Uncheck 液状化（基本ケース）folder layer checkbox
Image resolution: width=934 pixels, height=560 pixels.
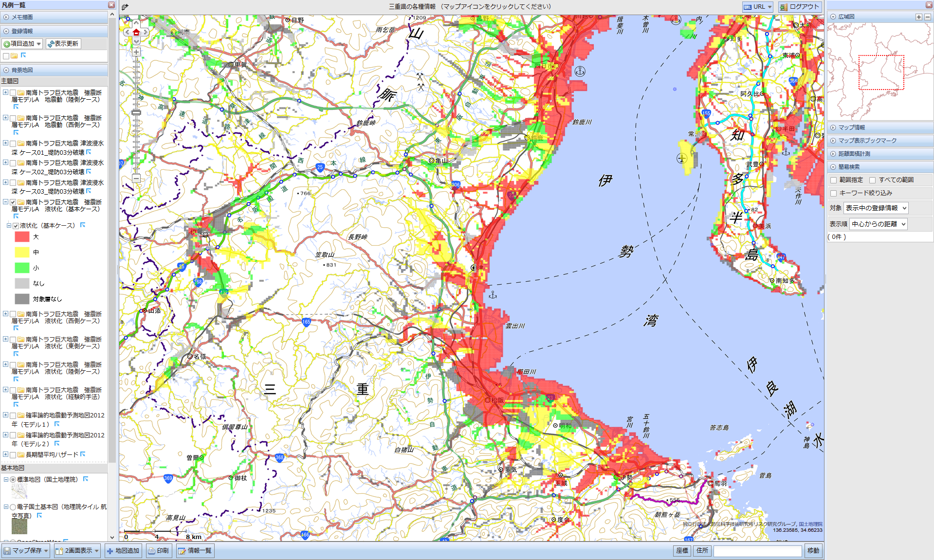point(13,202)
